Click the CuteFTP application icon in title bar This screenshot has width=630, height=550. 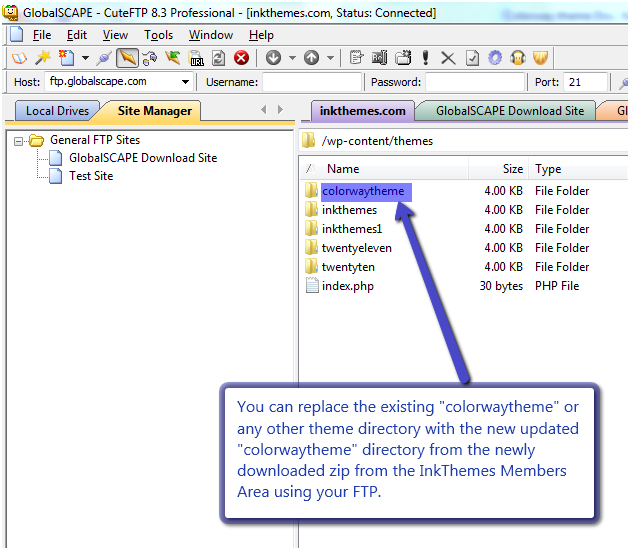(x=10, y=12)
